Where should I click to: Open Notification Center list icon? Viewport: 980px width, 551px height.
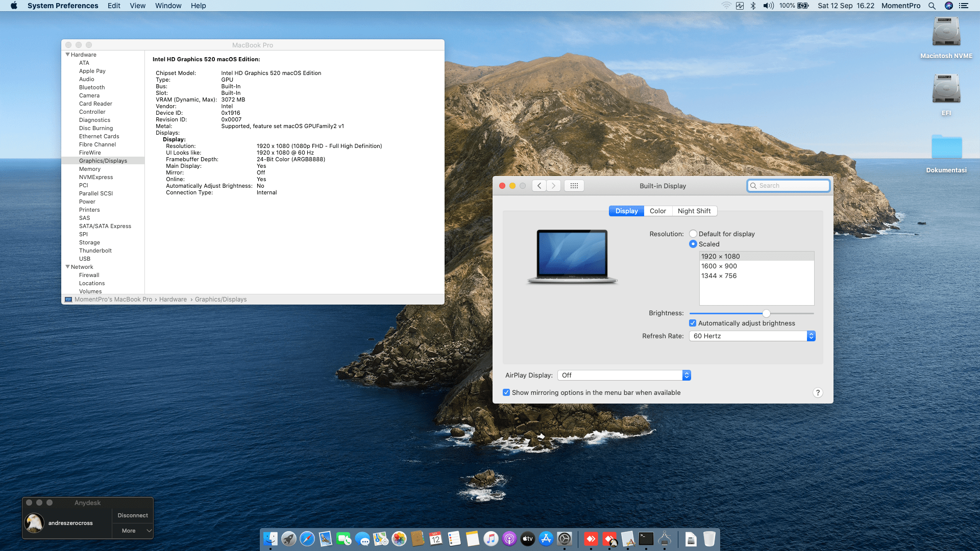(x=964, y=6)
